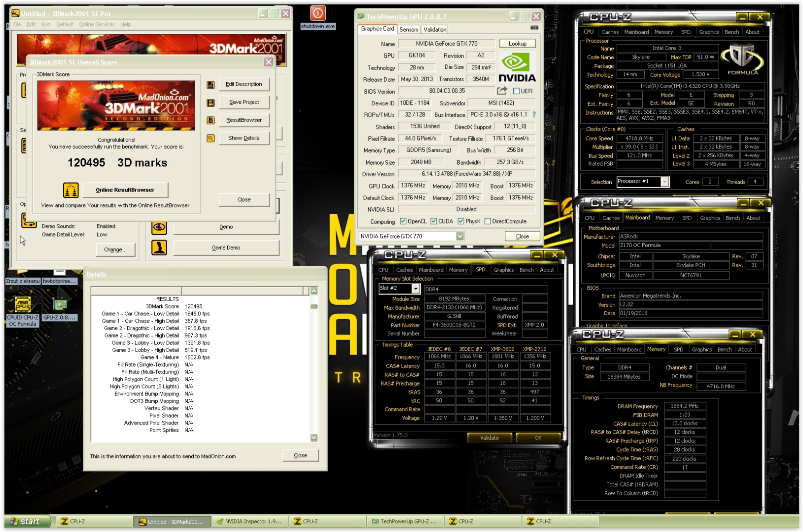Click the Details list scrollbar up arrow
This screenshot has height=532, width=803.
pos(314,291)
